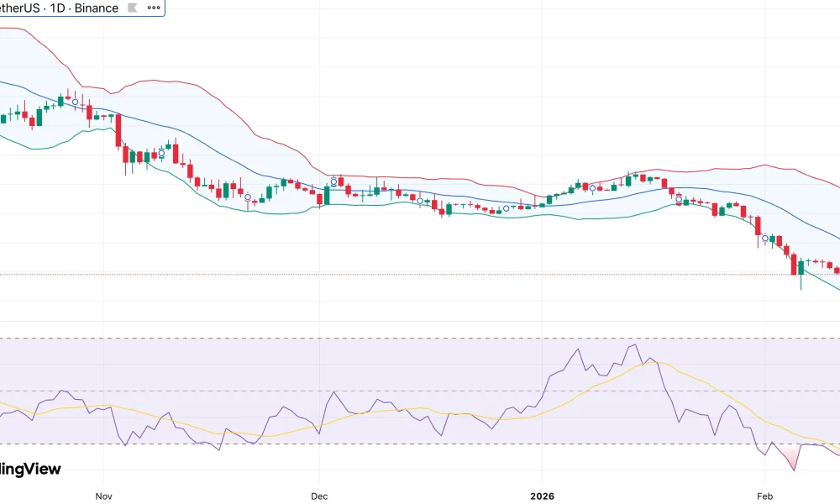Open the chart's more options ellipsis menu
Screen dimensions: 840x504
point(153,8)
